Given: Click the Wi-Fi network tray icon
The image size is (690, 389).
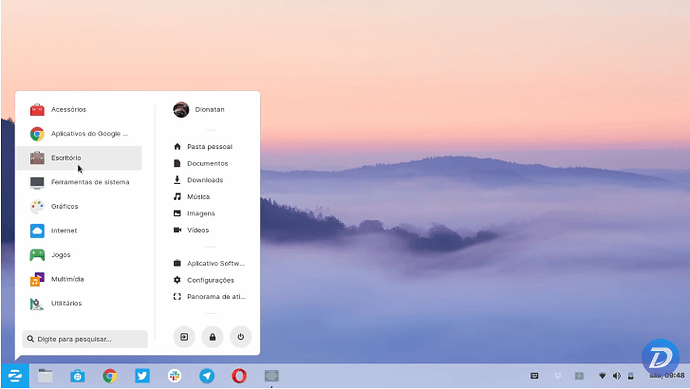Looking at the screenshot, I should point(602,376).
